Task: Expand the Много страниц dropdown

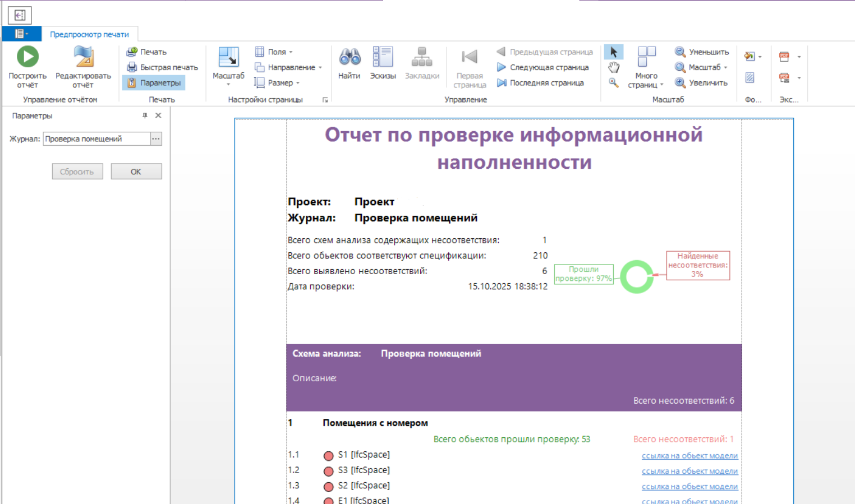Action: click(646, 81)
